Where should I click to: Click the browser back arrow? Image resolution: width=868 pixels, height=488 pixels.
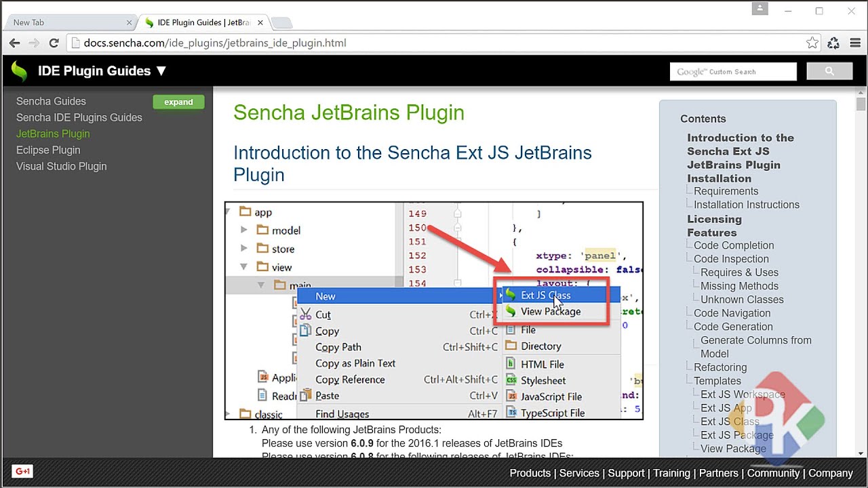coord(14,43)
